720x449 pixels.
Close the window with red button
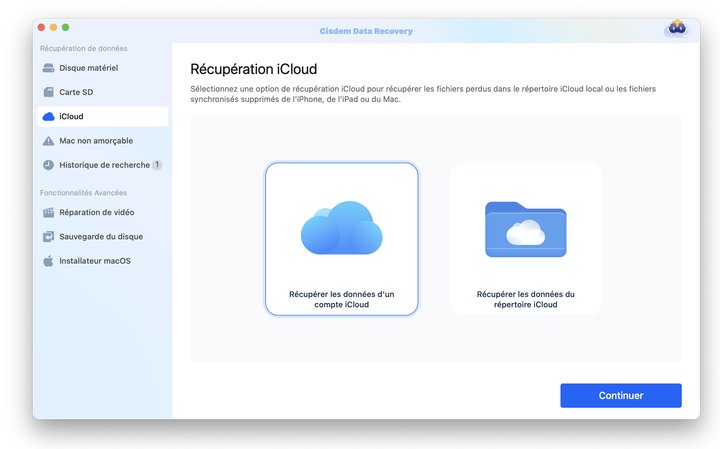41,28
